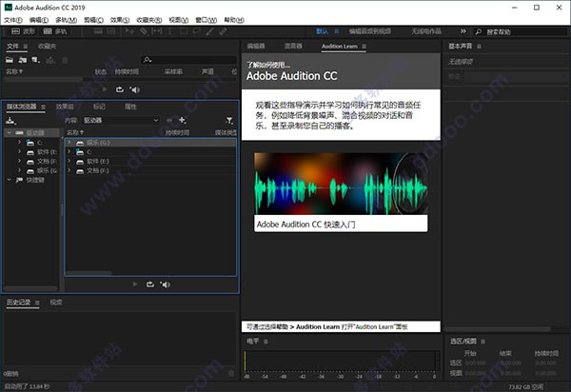Select the C: row in the file list
This screenshot has width=571, height=392.
pos(150,152)
